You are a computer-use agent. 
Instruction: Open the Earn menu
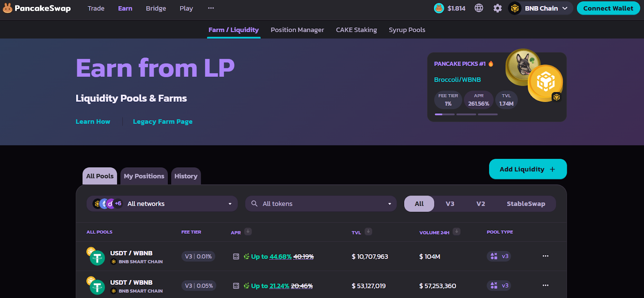(x=125, y=8)
